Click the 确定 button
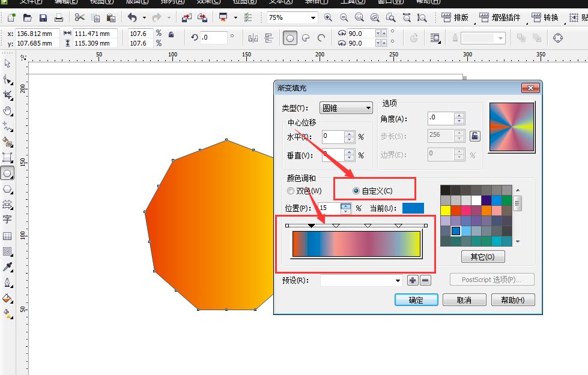 click(416, 299)
